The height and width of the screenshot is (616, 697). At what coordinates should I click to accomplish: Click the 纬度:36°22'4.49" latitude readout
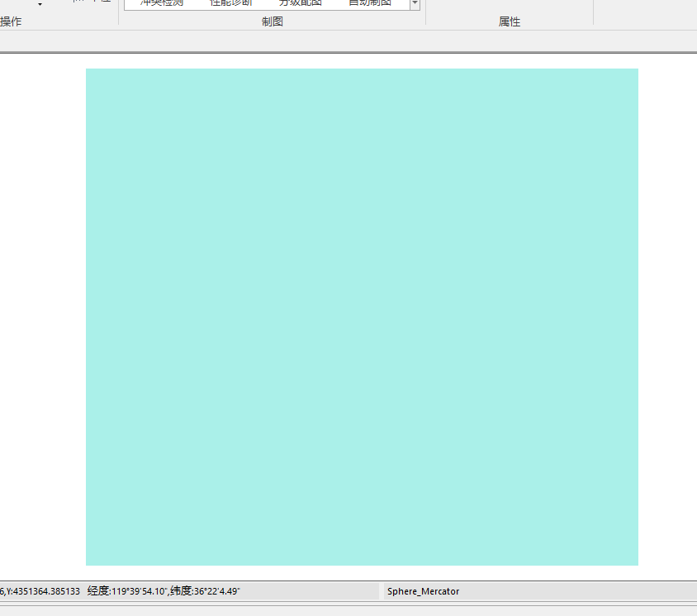click(205, 591)
